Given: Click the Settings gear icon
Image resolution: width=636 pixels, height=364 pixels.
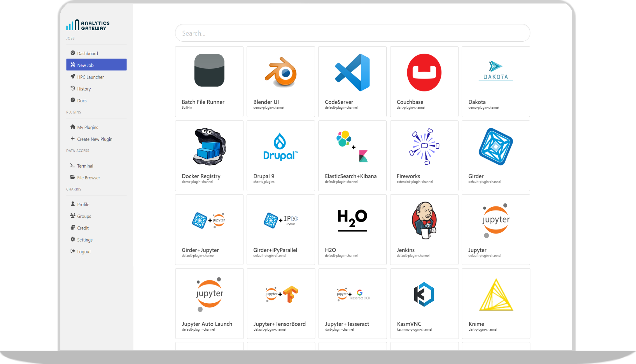Looking at the screenshot, I should point(73,239).
